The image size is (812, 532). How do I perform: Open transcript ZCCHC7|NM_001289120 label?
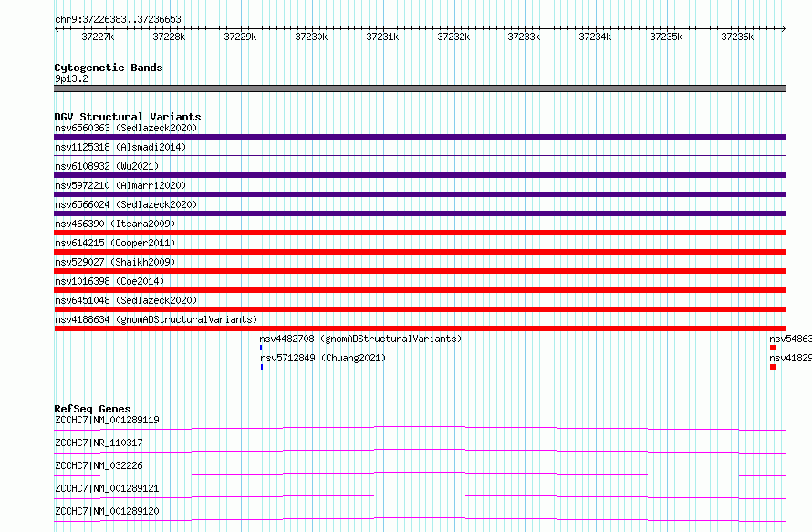tap(107, 511)
